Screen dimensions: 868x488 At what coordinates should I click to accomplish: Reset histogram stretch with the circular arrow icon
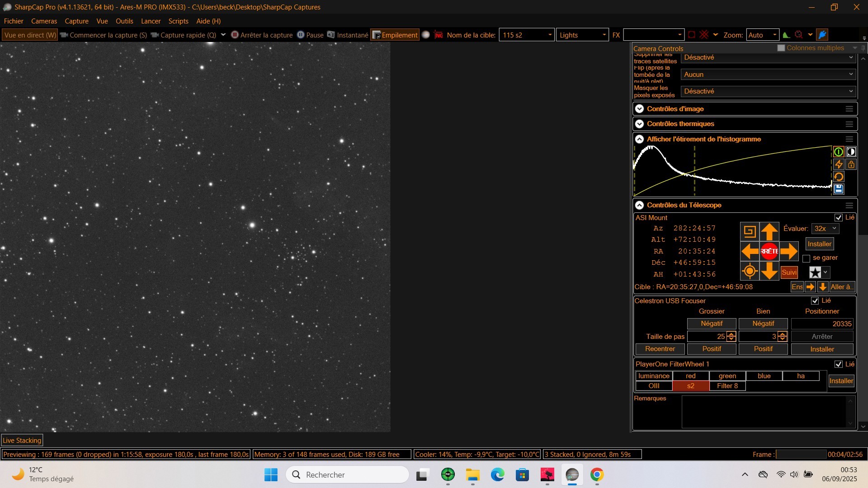(x=839, y=177)
